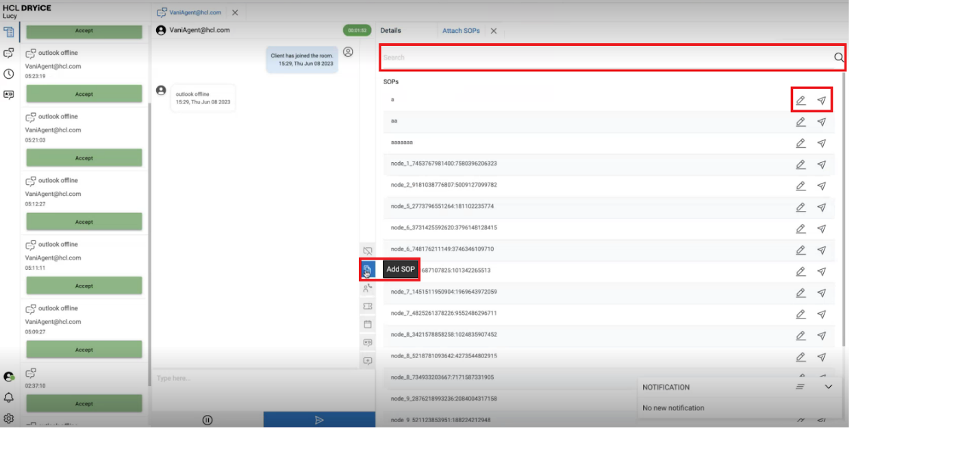Edit SOP node_5_2773796551264

pyautogui.click(x=801, y=207)
